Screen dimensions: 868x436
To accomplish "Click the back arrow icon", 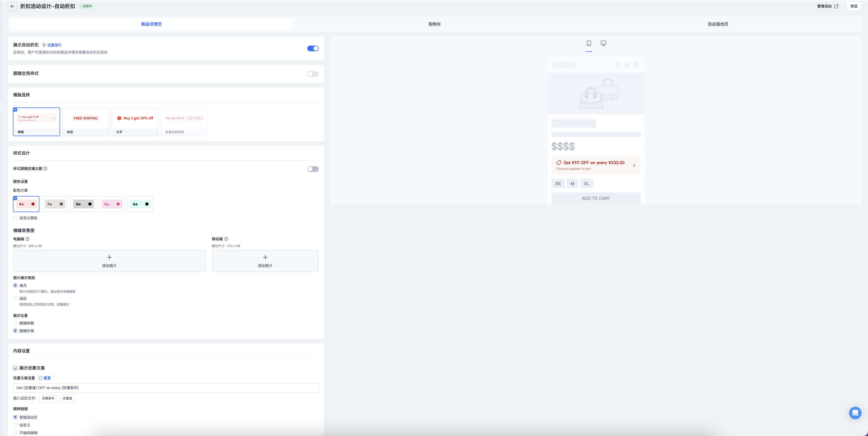I will pyautogui.click(x=12, y=6).
